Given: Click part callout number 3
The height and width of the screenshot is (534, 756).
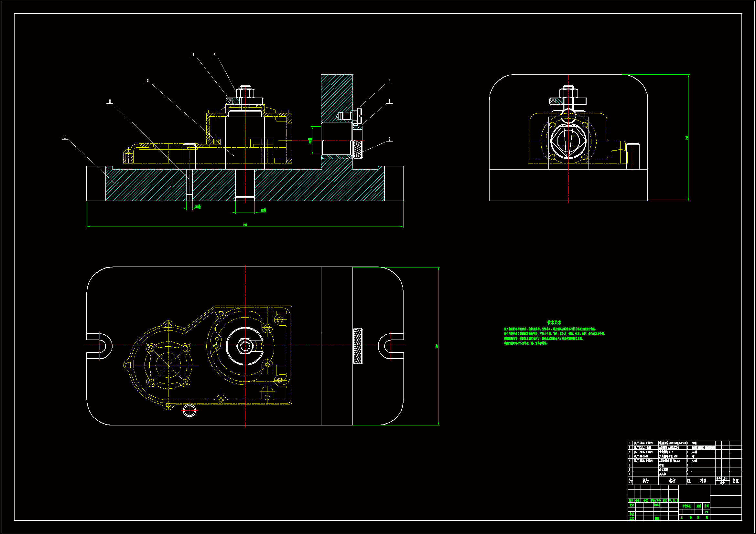Looking at the screenshot, I should click(147, 81).
